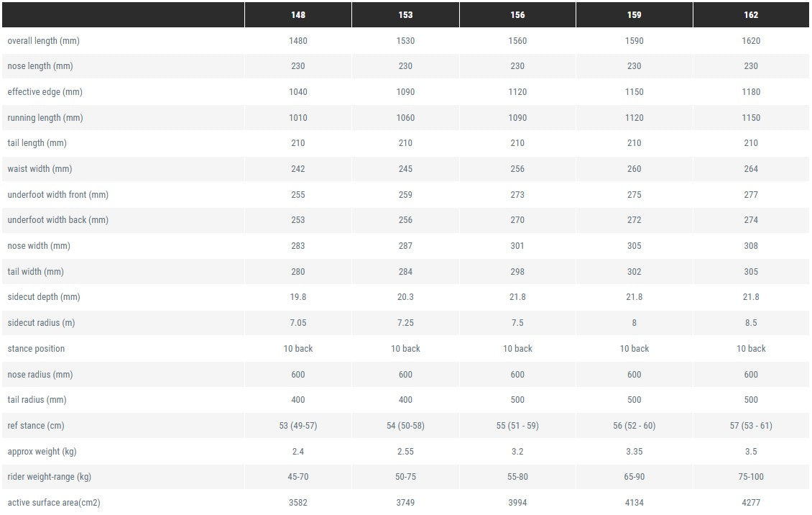This screenshot has height=515, width=812.
Task: Click the effective edge (mm) row label
Action: (45, 92)
